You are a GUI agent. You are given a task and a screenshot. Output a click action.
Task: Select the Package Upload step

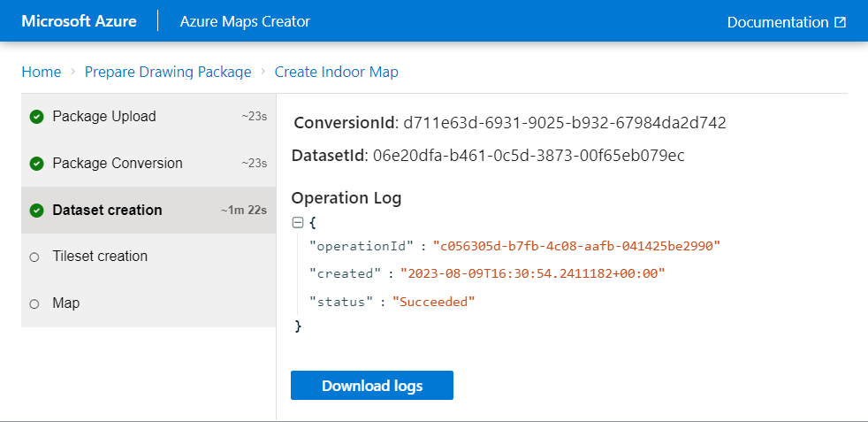[x=148, y=117]
